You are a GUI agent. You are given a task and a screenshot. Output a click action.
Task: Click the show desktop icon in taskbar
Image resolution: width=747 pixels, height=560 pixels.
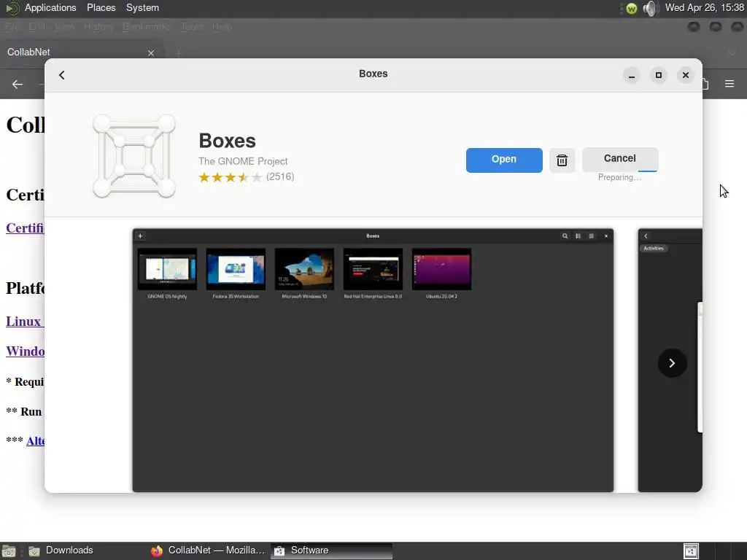tap(9, 551)
